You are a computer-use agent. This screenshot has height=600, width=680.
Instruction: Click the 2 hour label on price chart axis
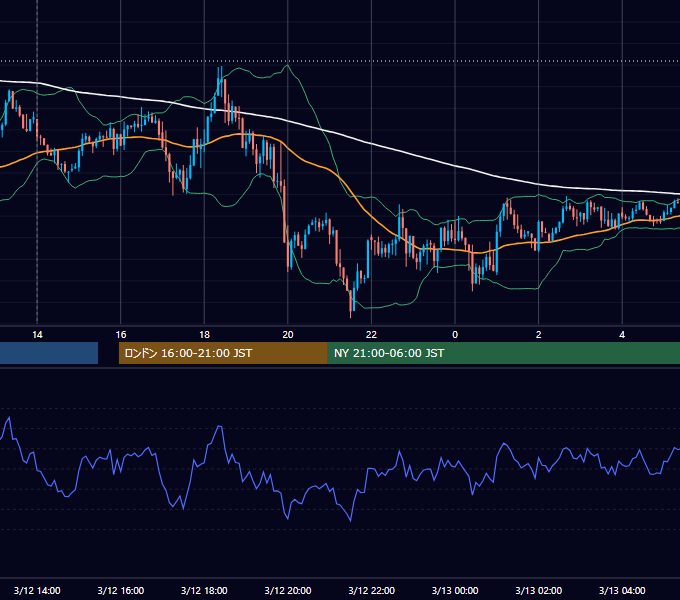click(539, 335)
